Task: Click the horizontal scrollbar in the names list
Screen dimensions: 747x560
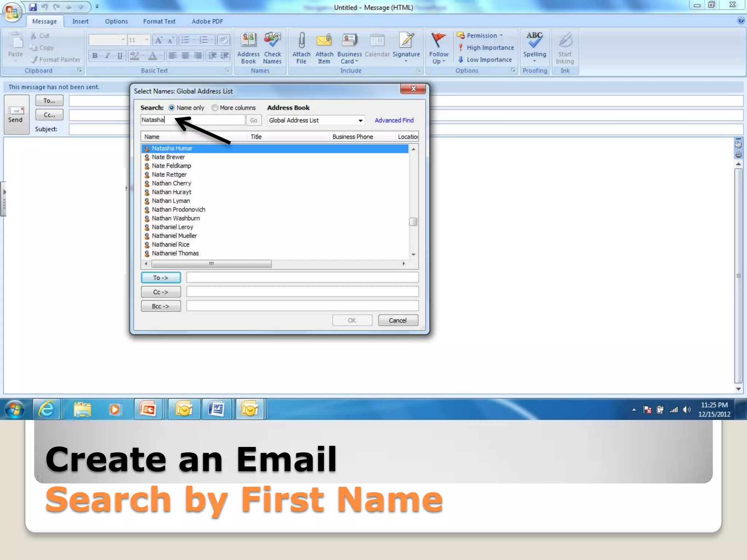Action: click(211, 264)
